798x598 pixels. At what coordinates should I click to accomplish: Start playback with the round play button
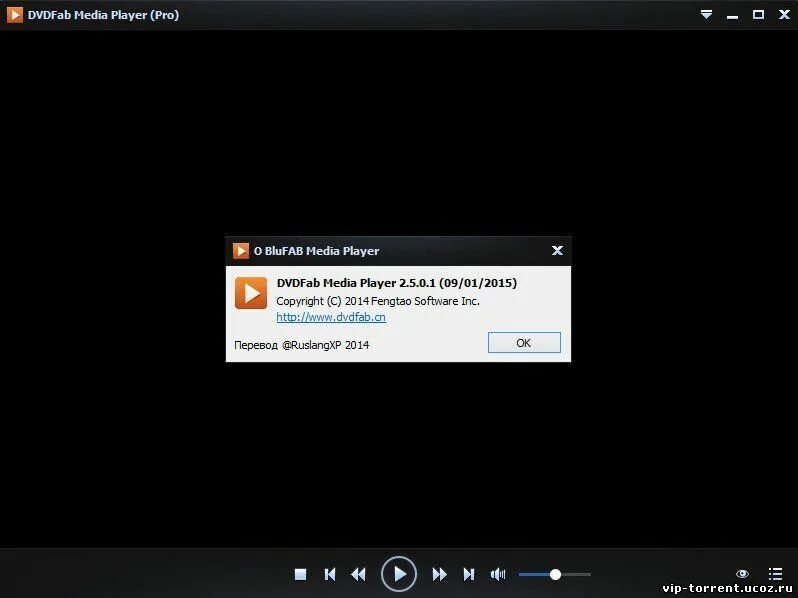pos(398,574)
